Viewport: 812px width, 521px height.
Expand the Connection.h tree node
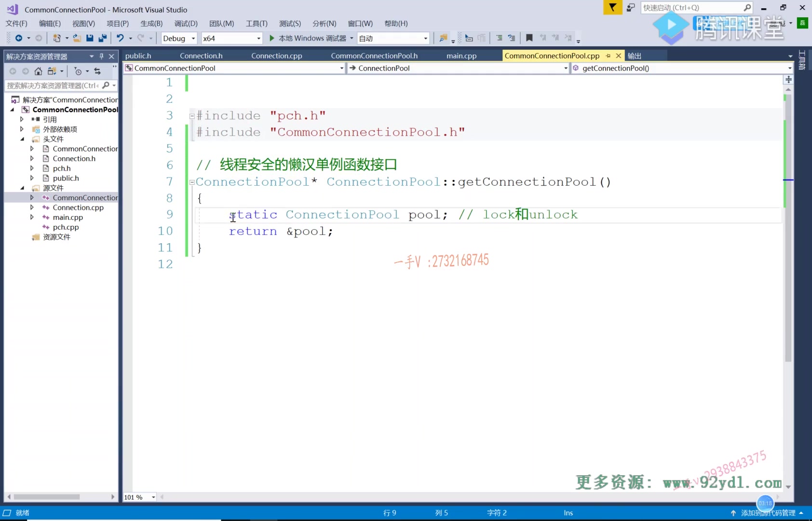(32, 158)
